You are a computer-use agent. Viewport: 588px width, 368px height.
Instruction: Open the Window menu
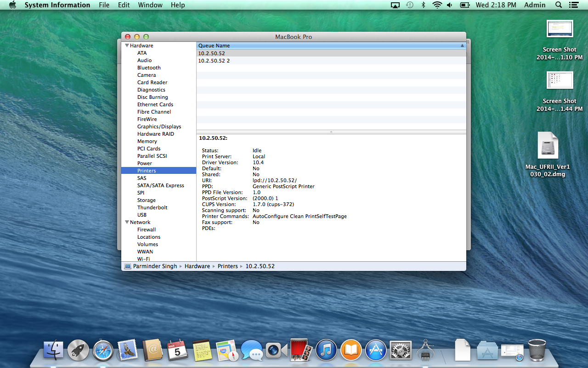pyautogui.click(x=150, y=5)
